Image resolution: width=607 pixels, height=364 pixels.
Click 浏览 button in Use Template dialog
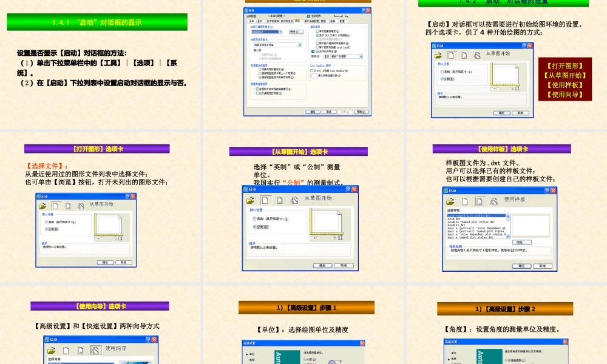point(522,242)
